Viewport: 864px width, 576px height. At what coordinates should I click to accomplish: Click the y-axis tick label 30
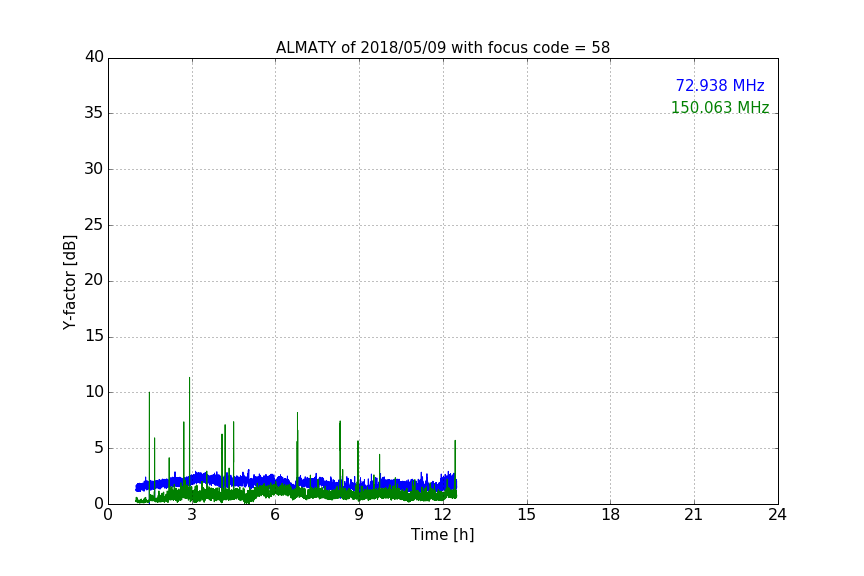(94, 169)
